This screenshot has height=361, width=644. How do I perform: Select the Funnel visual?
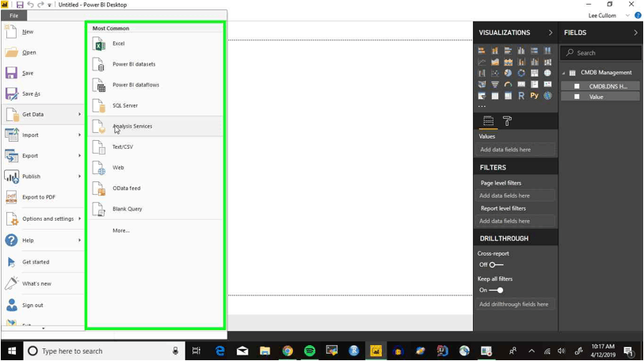pyautogui.click(x=495, y=84)
